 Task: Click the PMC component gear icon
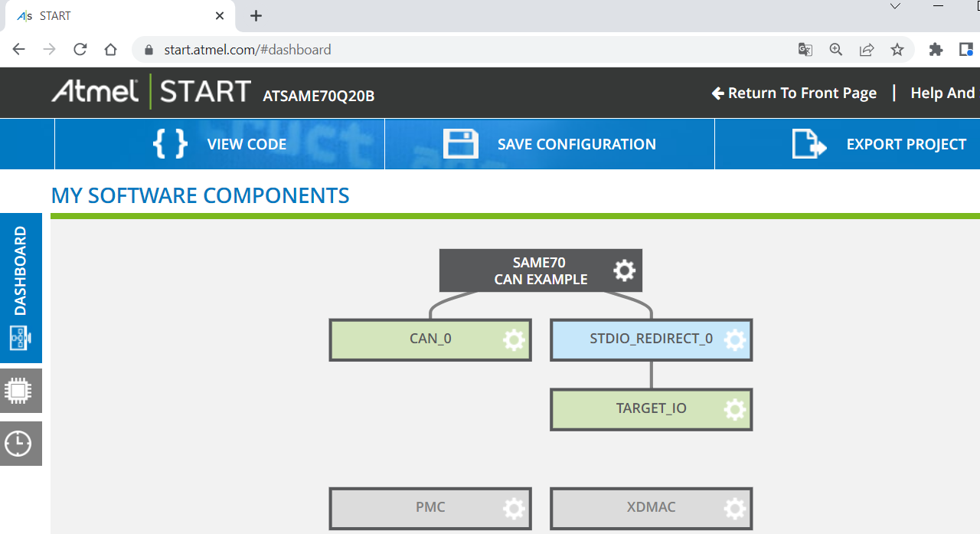tap(514, 508)
